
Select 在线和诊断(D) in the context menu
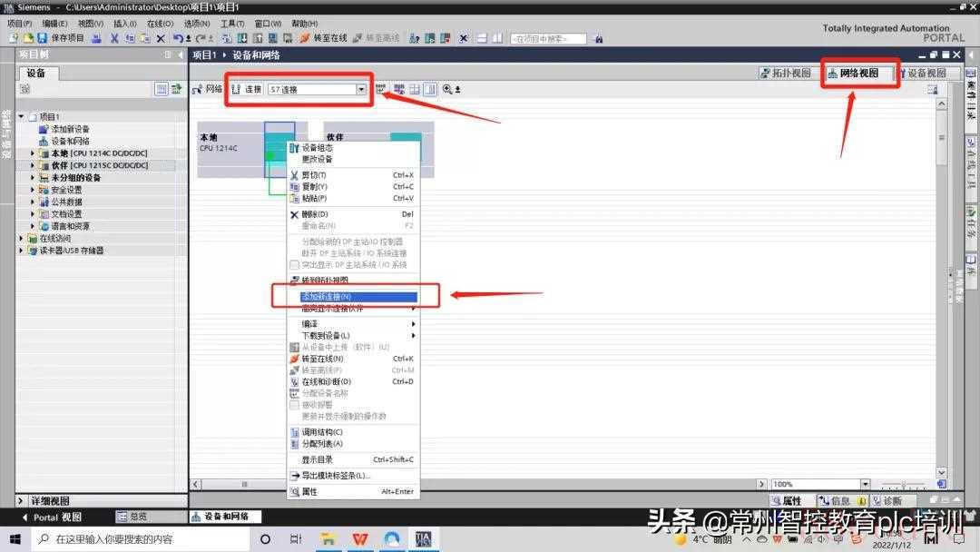click(354, 382)
